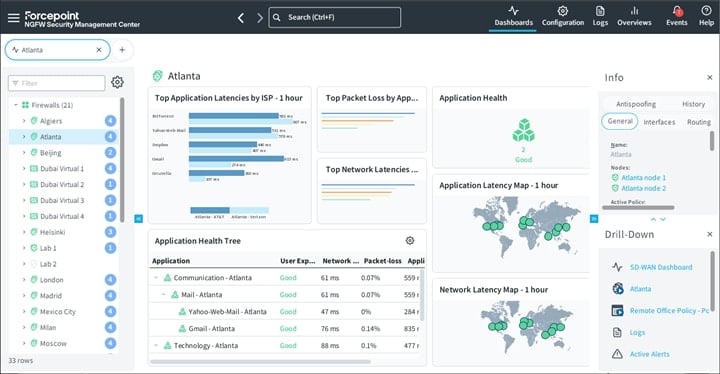Expand the Helsinki firewall node
Screen dimensions: 720x374
pyautogui.click(x=24, y=232)
